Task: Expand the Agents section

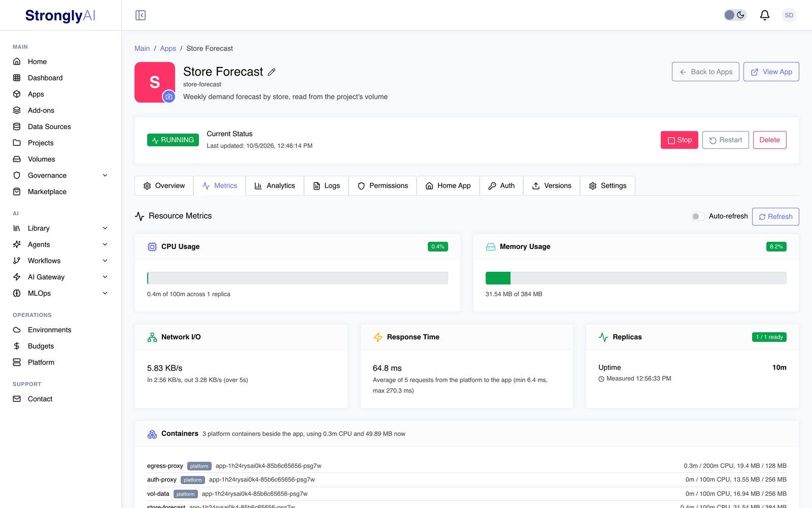Action: click(x=61, y=244)
